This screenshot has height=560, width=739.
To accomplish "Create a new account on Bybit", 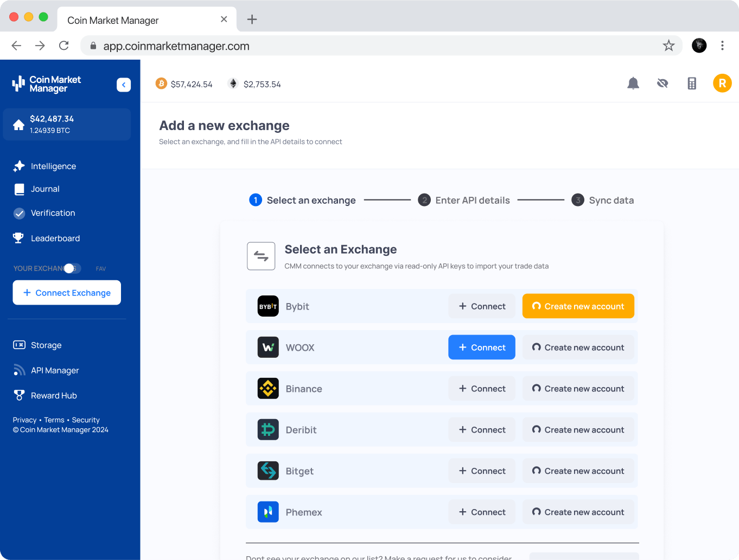I will 578,306.
